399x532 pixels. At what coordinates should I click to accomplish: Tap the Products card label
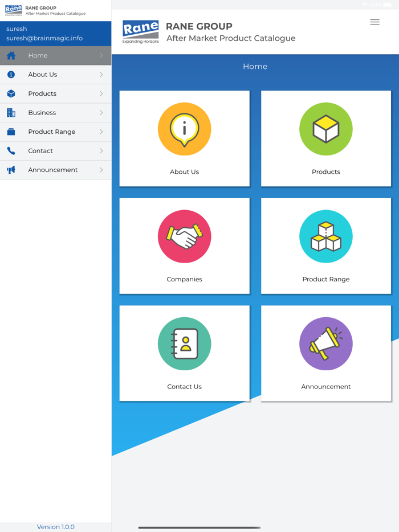(326, 172)
